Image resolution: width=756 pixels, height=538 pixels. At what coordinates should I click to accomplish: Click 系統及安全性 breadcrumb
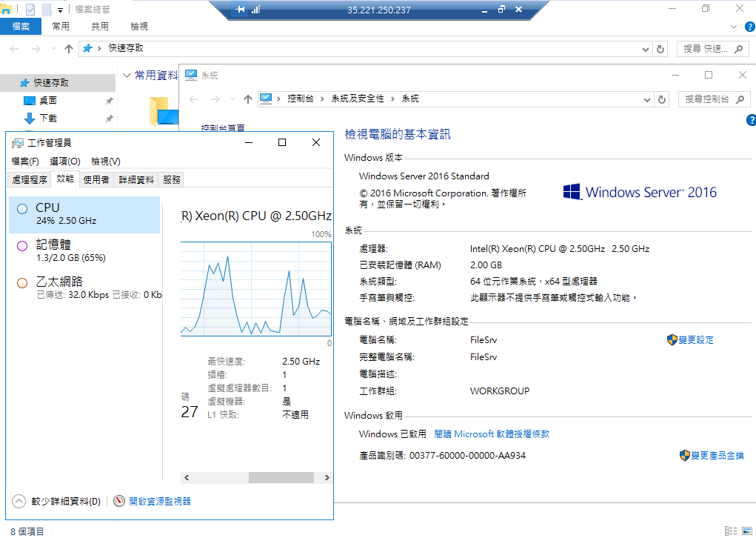tap(358, 99)
